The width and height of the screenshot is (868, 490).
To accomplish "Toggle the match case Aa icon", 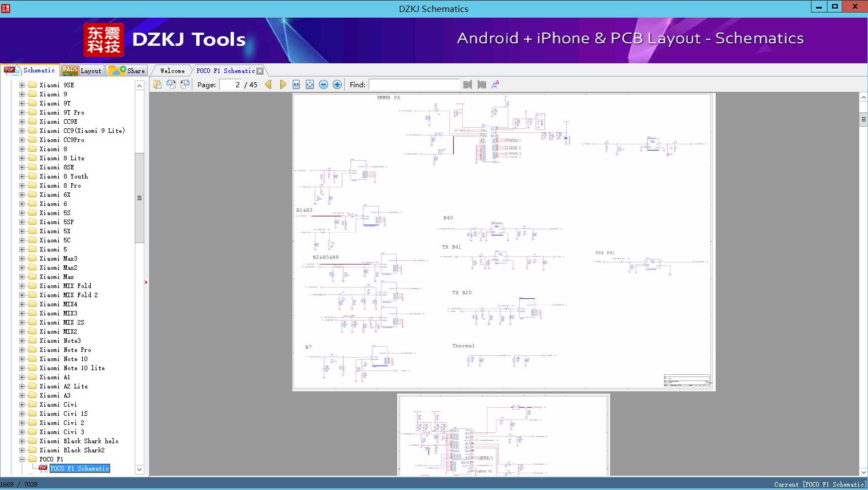I will coord(495,84).
